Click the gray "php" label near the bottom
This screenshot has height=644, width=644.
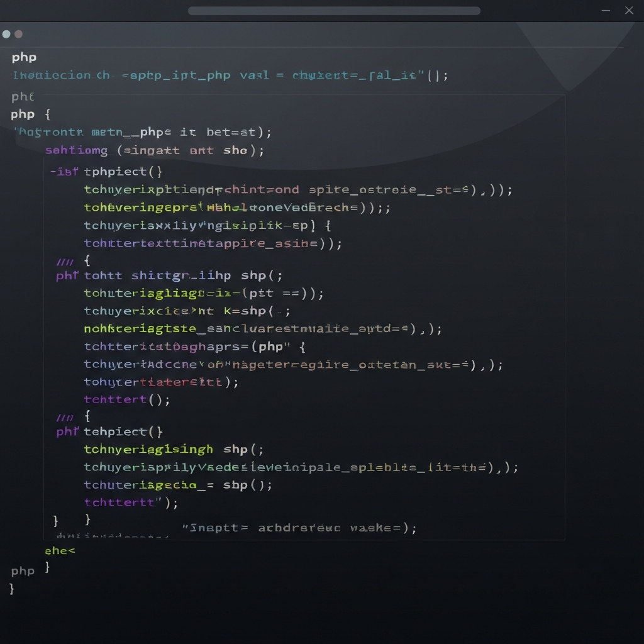[23, 571]
